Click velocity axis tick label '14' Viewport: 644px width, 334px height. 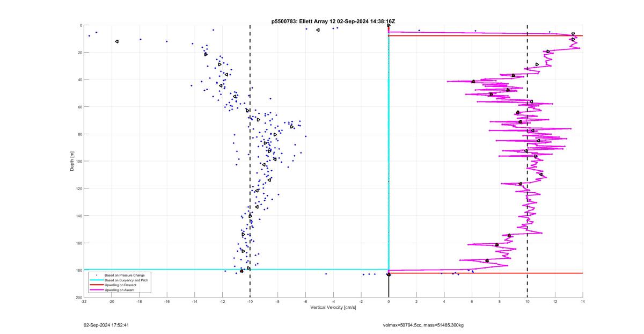[x=583, y=301]
